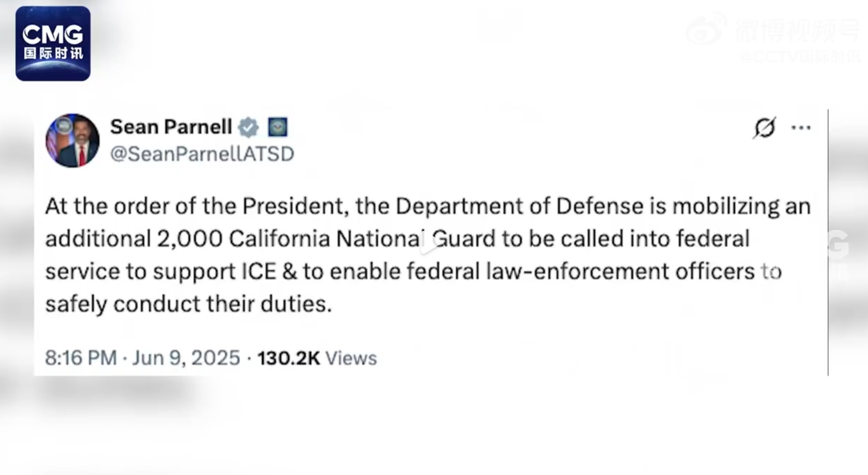Image resolution: width=868 pixels, height=475 pixels.
Task: Click the round seal on the avatar
Action: [x=64, y=126]
